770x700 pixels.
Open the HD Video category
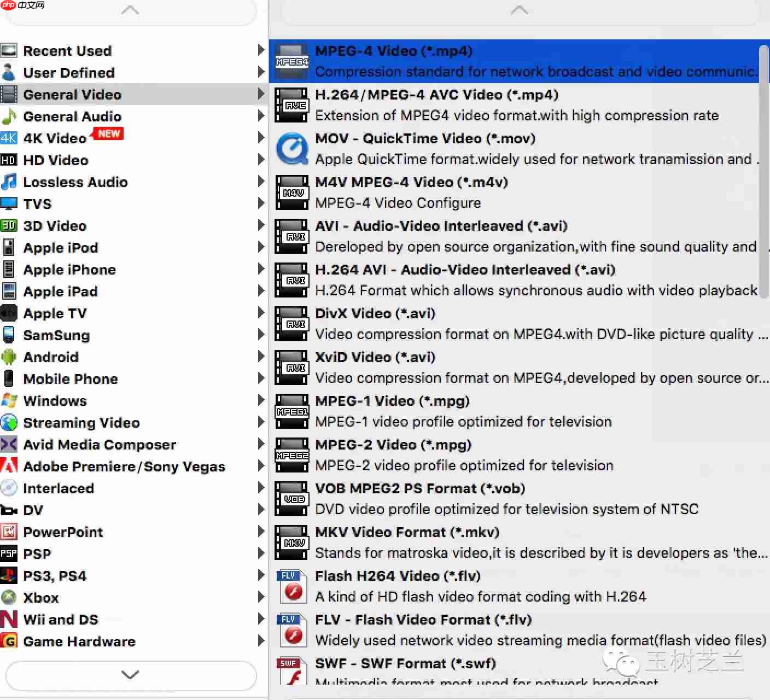56,160
